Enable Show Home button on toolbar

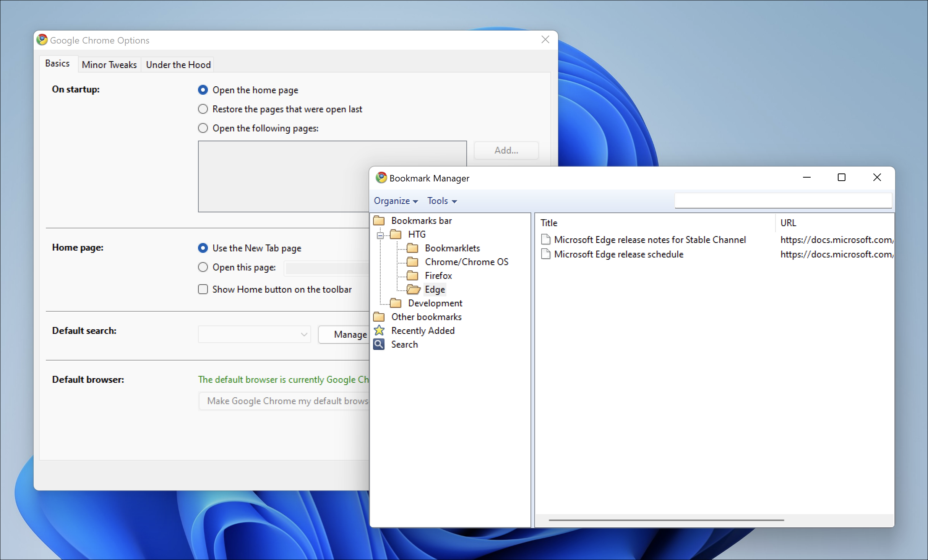tap(203, 289)
